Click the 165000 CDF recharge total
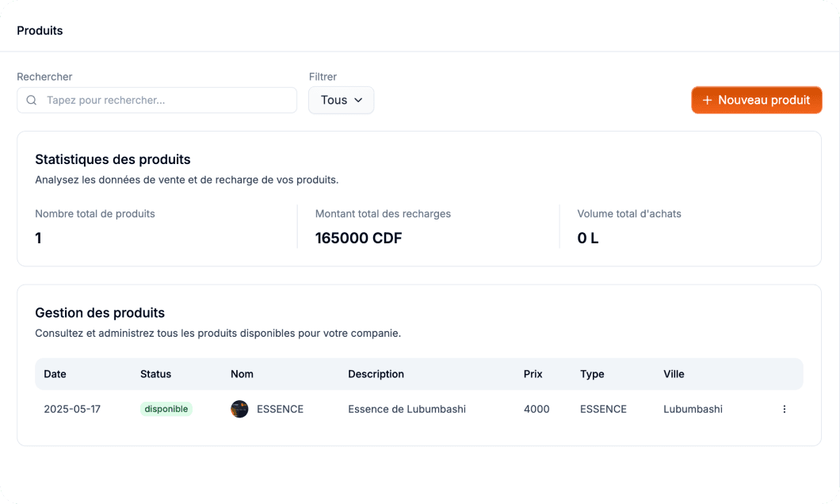 (x=358, y=238)
